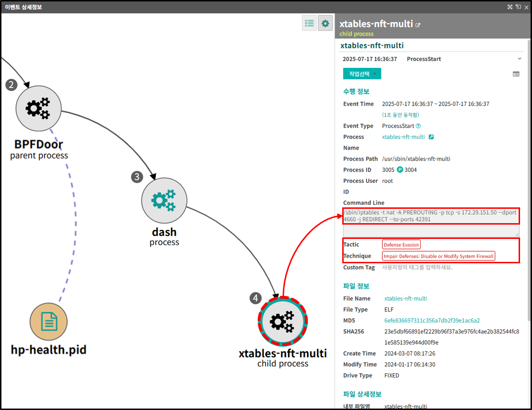The width and height of the screenshot is (532, 410).
Task: Select the dash process node
Action: click(x=164, y=200)
